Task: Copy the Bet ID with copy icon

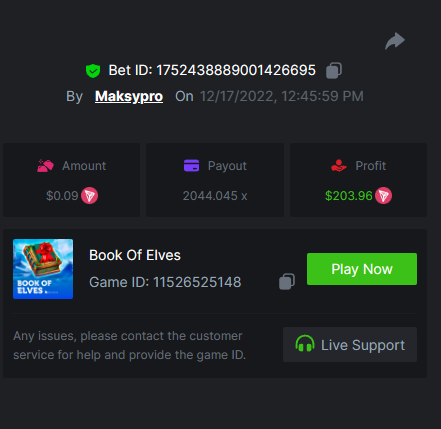Action: click(334, 70)
